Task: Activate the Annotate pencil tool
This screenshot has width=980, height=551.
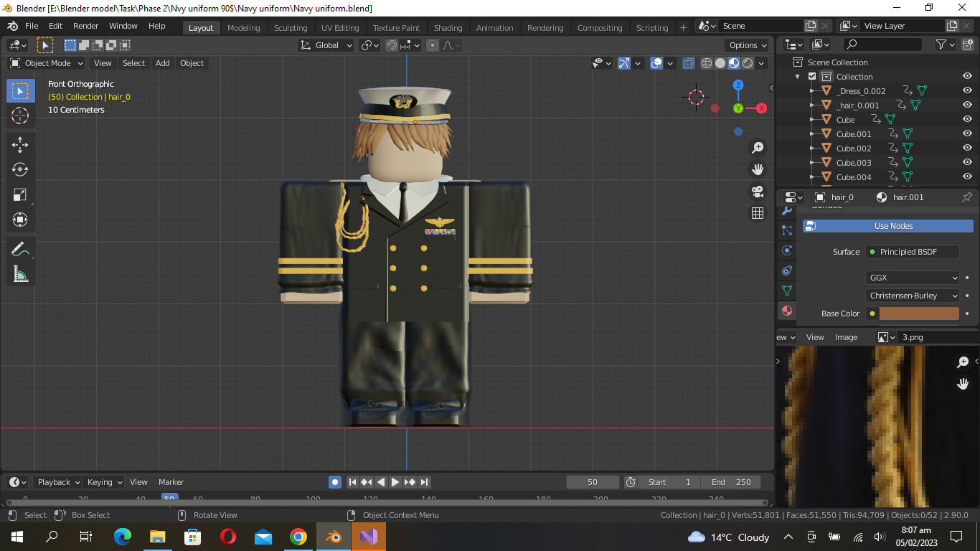Action: [x=20, y=249]
